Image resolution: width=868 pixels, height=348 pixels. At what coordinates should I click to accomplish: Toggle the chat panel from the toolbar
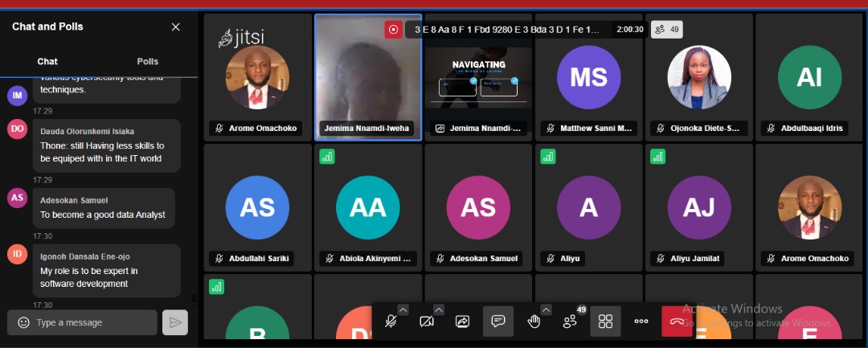498,321
